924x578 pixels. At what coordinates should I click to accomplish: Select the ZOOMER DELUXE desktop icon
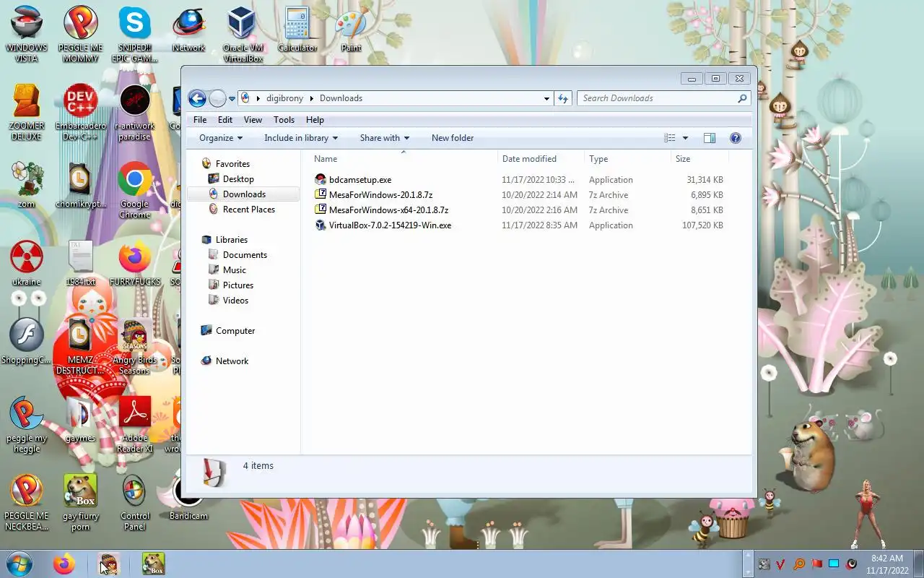pyautogui.click(x=27, y=113)
